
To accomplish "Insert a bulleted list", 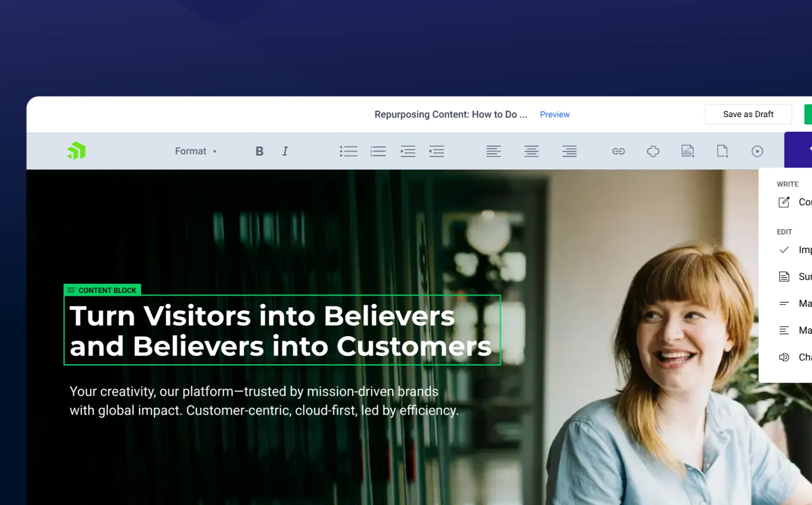I will click(348, 151).
